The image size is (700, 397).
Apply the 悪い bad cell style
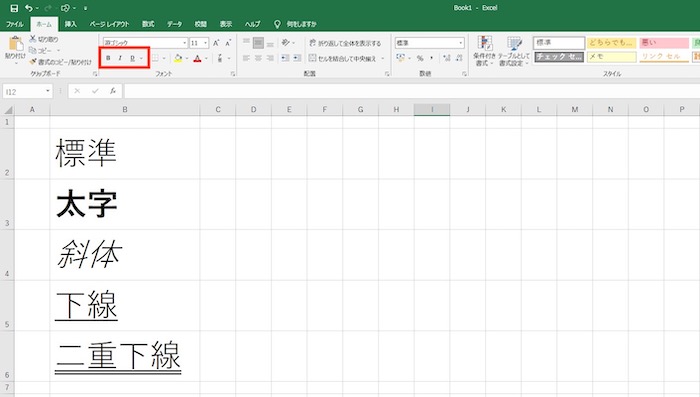(664, 43)
